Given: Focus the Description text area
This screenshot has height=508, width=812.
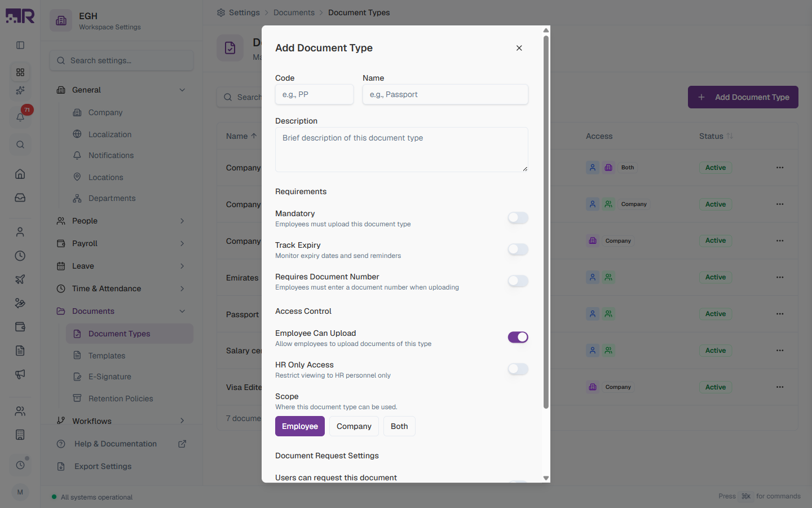Looking at the screenshot, I should (401, 150).
